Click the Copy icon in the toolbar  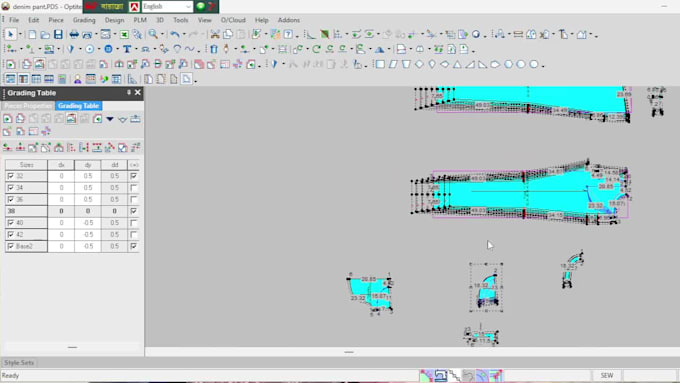(228, 34)
